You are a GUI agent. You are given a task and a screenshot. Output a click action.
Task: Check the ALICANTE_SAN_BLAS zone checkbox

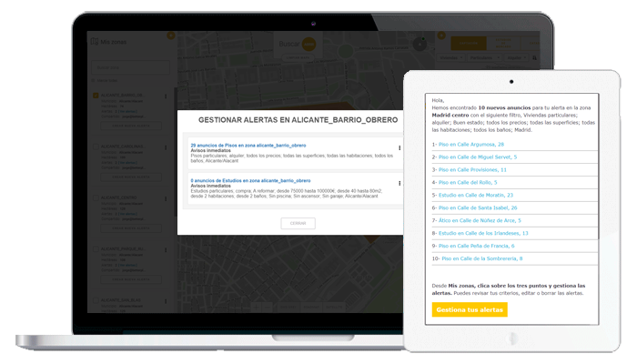[x=96, y=300]
